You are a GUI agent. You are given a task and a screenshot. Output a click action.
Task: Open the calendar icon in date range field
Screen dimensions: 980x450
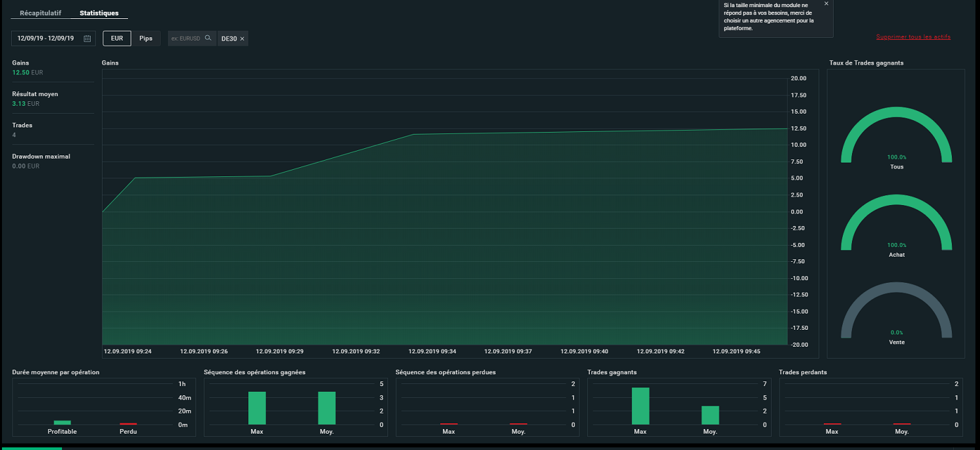tap(87, 39)
